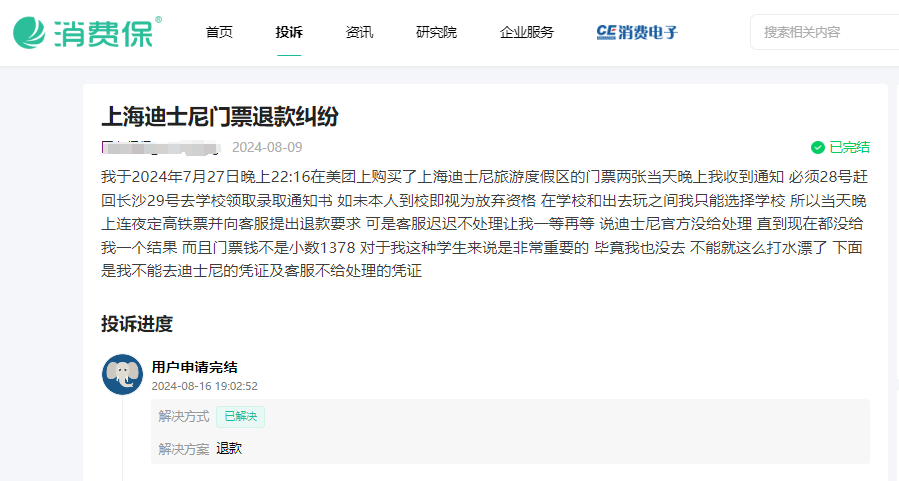Click the elephant avatar icon
This screenshot has width=899, height=481.
(122, 374)
